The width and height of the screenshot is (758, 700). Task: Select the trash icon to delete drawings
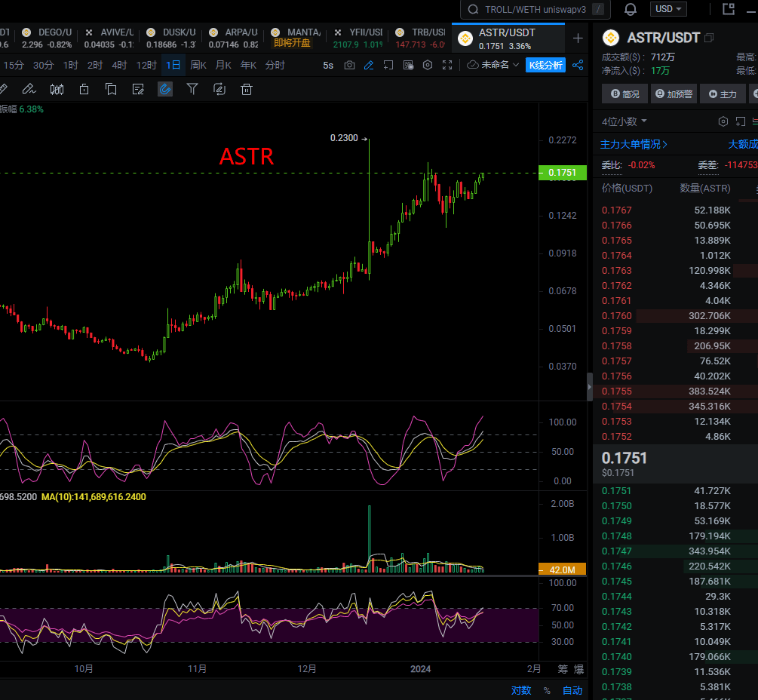tap(245, 89)
